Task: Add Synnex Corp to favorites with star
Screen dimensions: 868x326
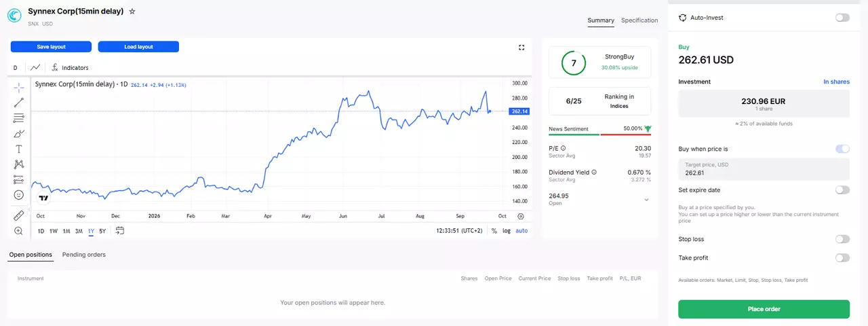Action: pyautogui.click(x=132, y=12)
